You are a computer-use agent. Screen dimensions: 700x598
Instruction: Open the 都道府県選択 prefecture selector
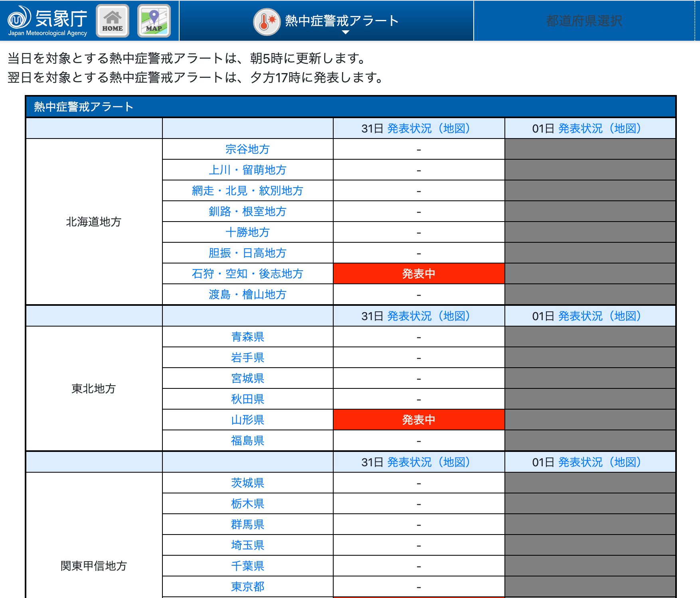coord(584,21)
